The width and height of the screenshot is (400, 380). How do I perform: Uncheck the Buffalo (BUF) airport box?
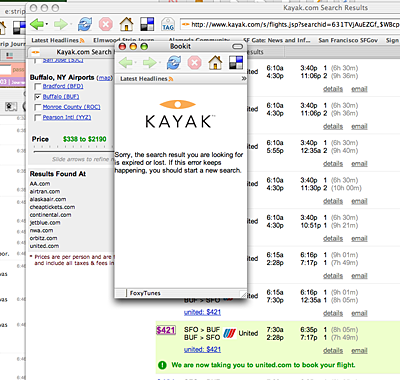(x=38, y=97)
